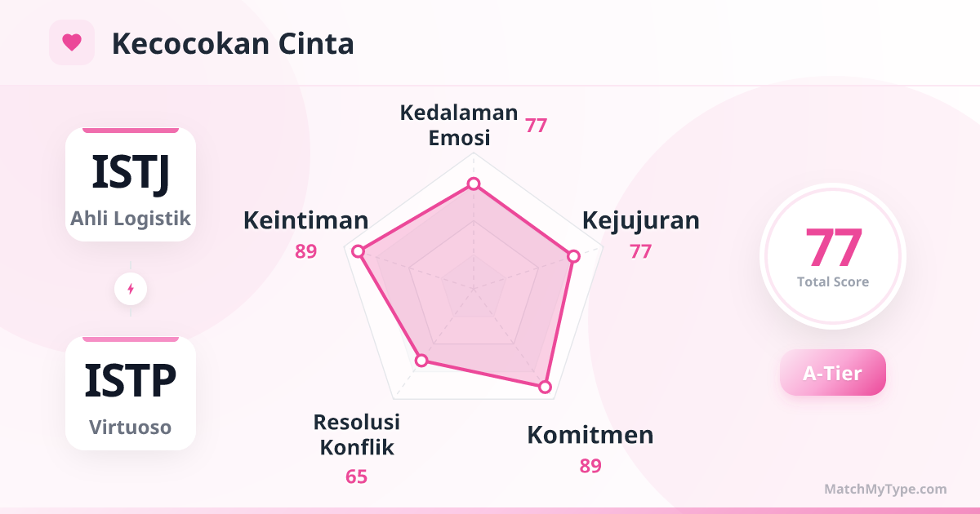Click the Kedalaman Emosi axis label

coord(459,125)
